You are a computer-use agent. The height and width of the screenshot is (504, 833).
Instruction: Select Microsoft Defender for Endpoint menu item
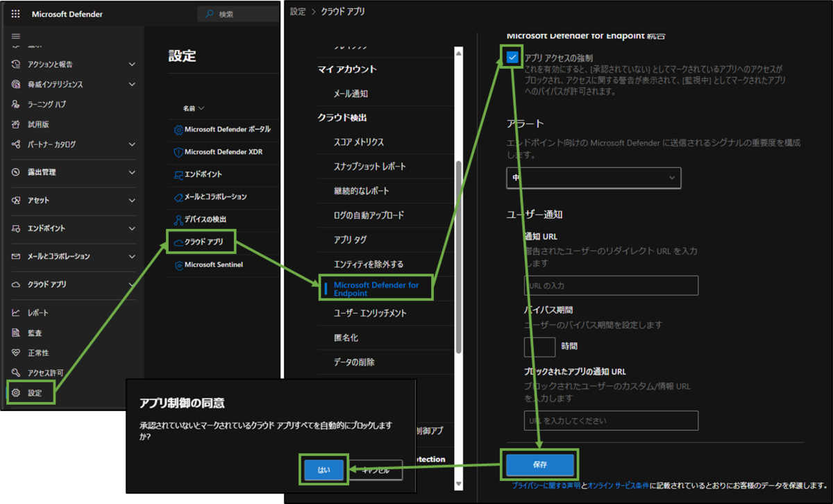(376, 289)
